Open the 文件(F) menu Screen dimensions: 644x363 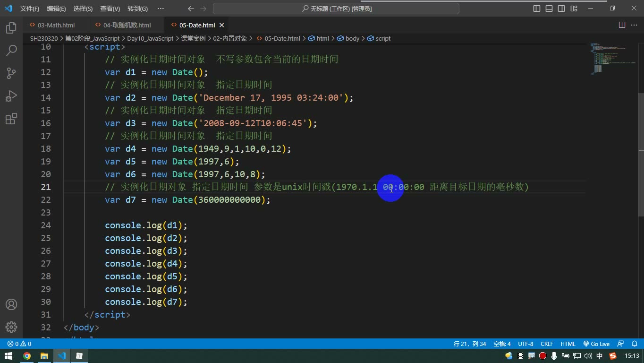[30, 9]
